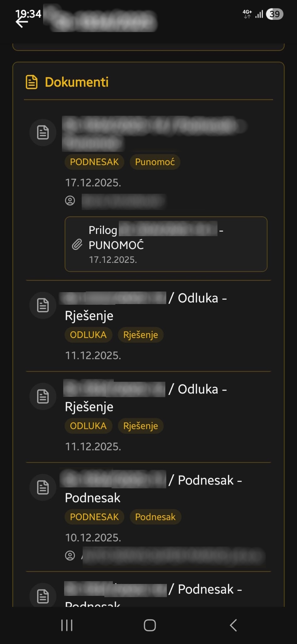Select document icon of first Odluka - Rješenje
The width and height of the screenshot is (297, 644).
point(43,305)
